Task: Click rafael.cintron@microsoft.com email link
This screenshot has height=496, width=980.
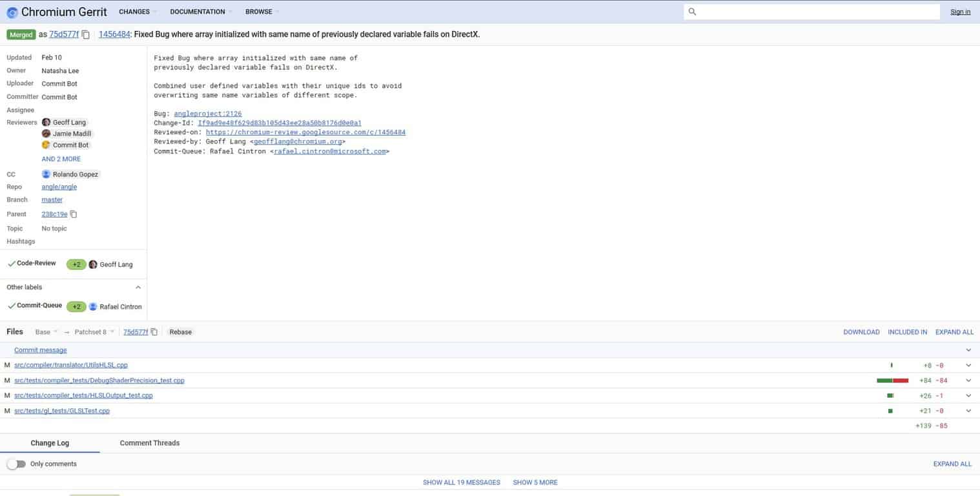Action: click(x=330, y=151)
